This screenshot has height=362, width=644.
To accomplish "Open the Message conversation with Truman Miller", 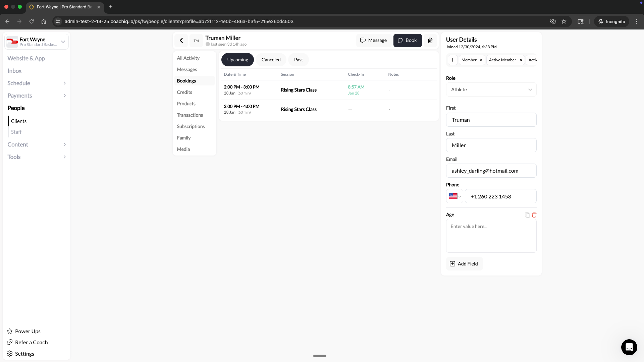I will (x=373, y=40).
